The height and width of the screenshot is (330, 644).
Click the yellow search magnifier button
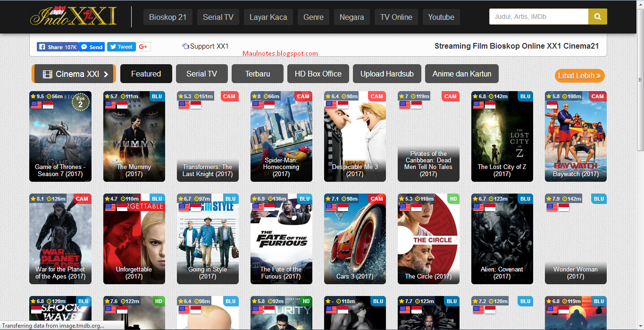click(598, 17)
